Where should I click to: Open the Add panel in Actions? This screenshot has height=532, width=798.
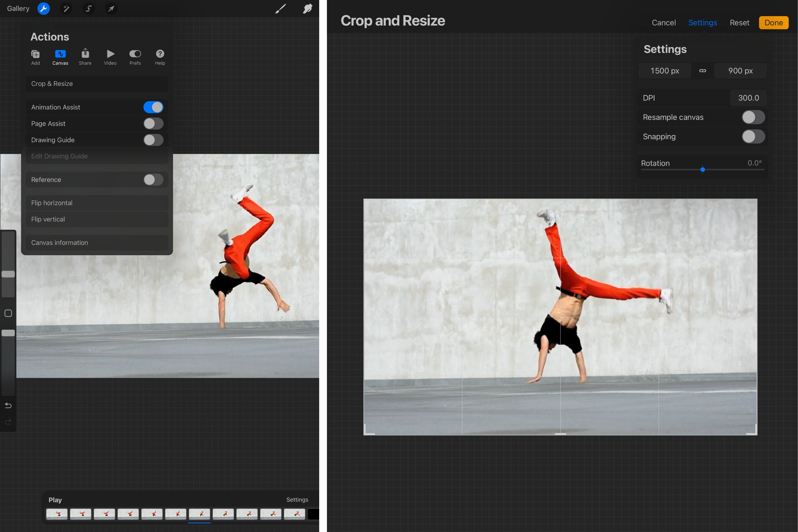35,57
